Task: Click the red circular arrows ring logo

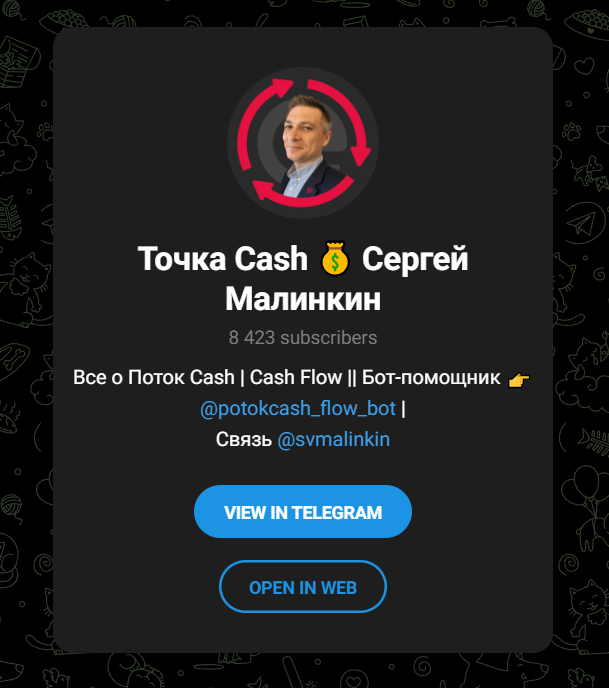Action: coord(304,143)
